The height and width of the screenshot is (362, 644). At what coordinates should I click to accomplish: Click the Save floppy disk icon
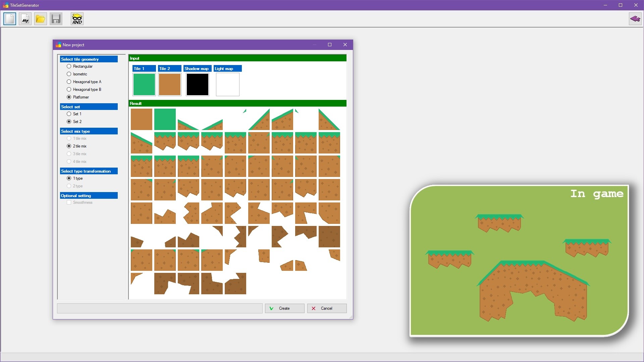point(56,19)
